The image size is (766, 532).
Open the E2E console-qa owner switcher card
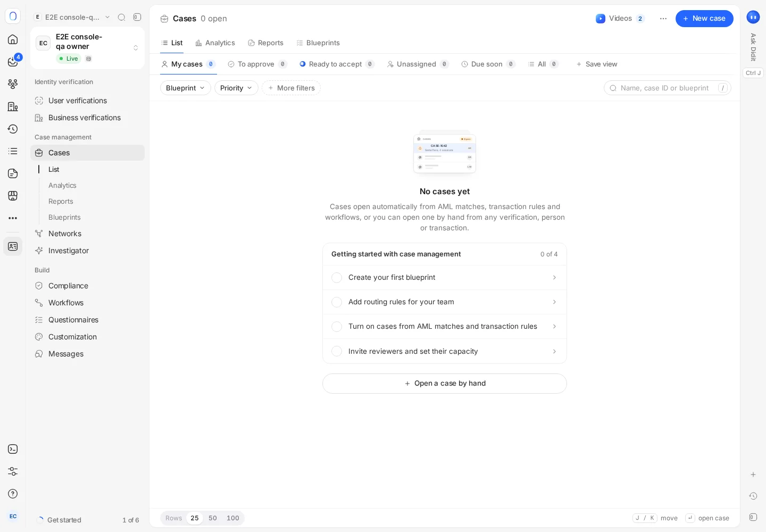click(88, 48)
